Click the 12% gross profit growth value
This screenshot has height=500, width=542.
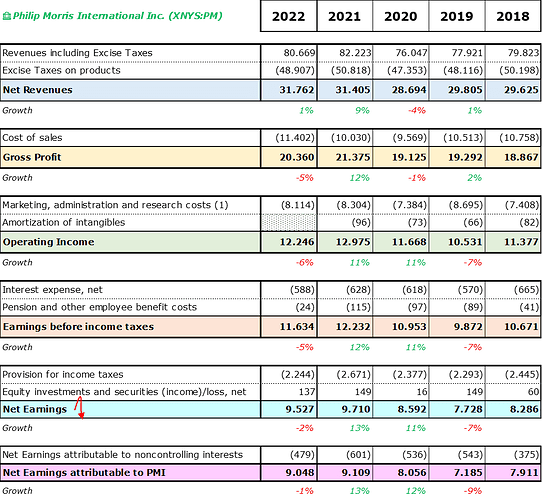[x=359, y=178]
